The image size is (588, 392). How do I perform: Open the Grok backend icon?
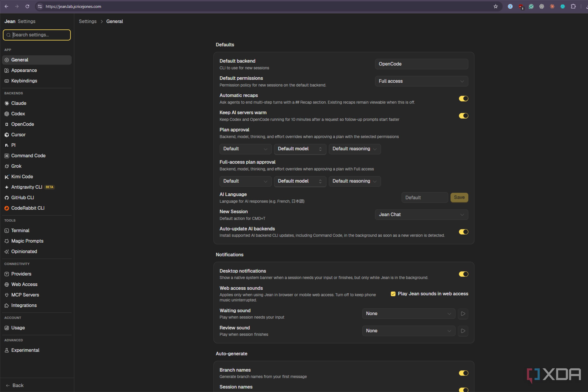pos(7,166)
